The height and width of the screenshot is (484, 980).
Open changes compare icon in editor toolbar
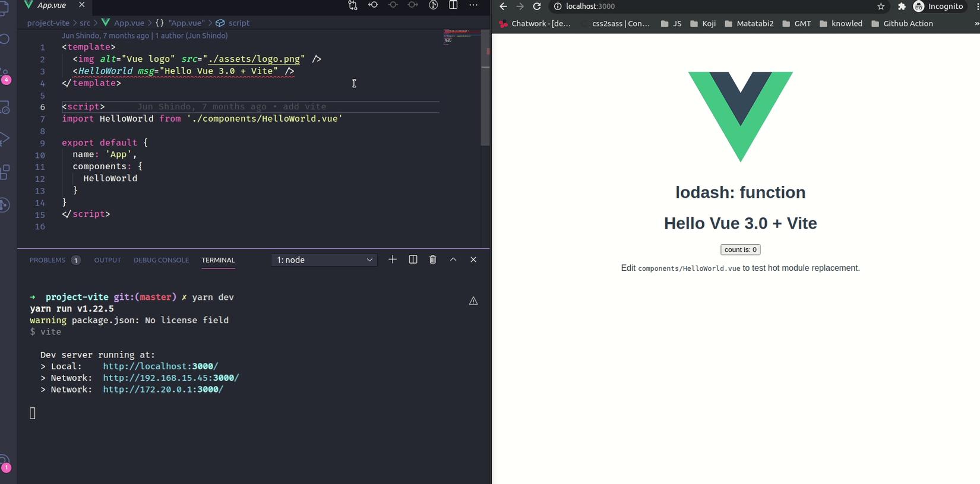[x=353, y=5]
